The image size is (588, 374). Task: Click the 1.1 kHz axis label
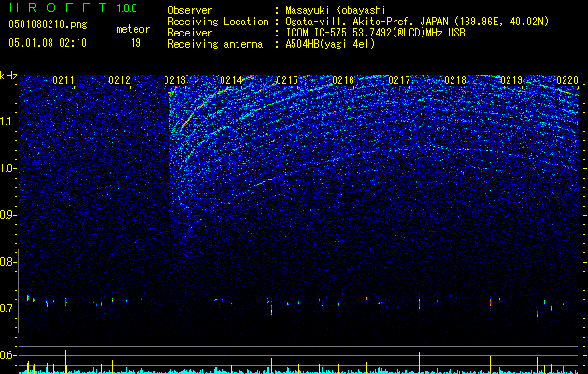point(7,122)
